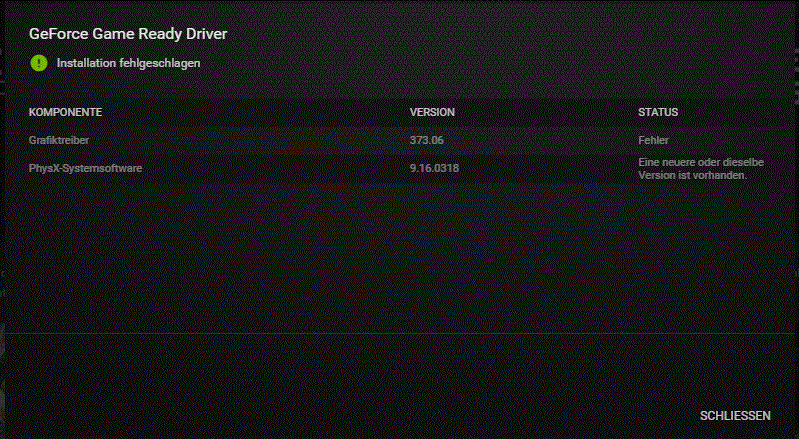
Task: Click the STATUS column header
Action: coord(658,112)
